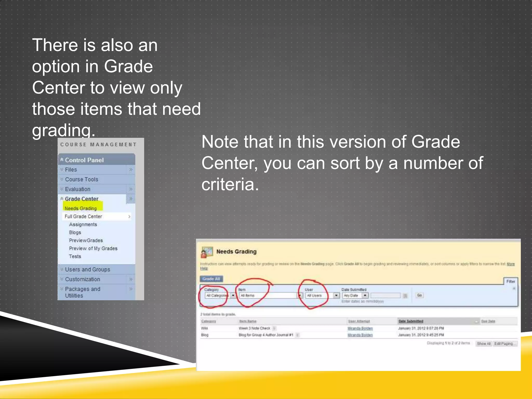The height and width of the screenshot is (399, 532).
Task: Select Full Grade Center entry
Action: pos(83,216)
